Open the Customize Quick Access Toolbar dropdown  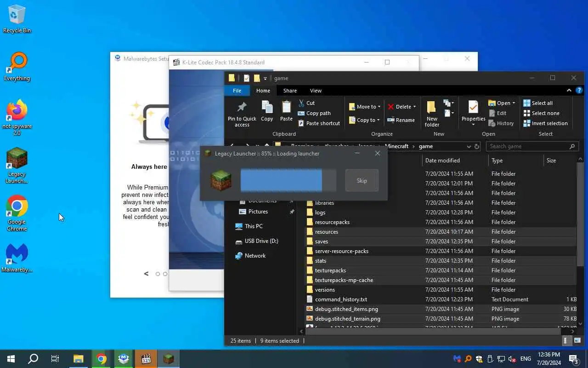[265, 79]
